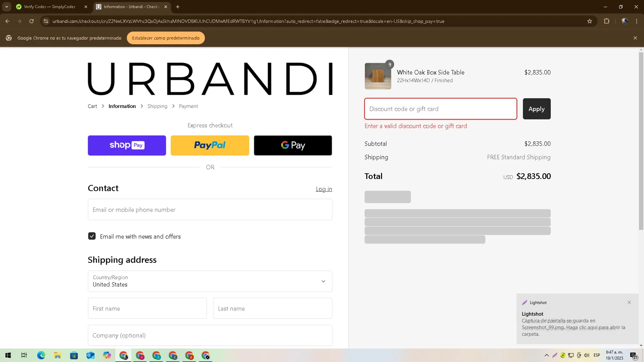This screenshot has width=644, height=362.
Task: Open network status tray icon
Action: pos(571,356)
